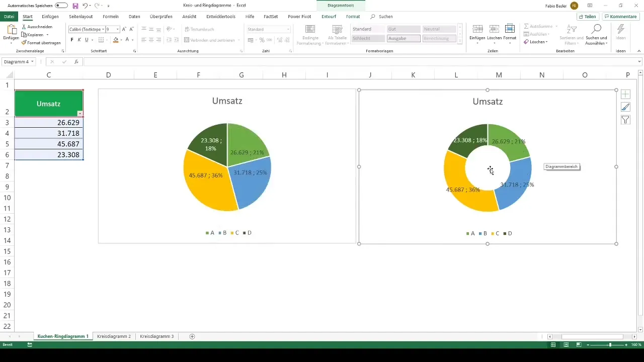Open the fill color dropdown arrow
Viewport: 644px width, 362px height.
click(x=121, y=40)
